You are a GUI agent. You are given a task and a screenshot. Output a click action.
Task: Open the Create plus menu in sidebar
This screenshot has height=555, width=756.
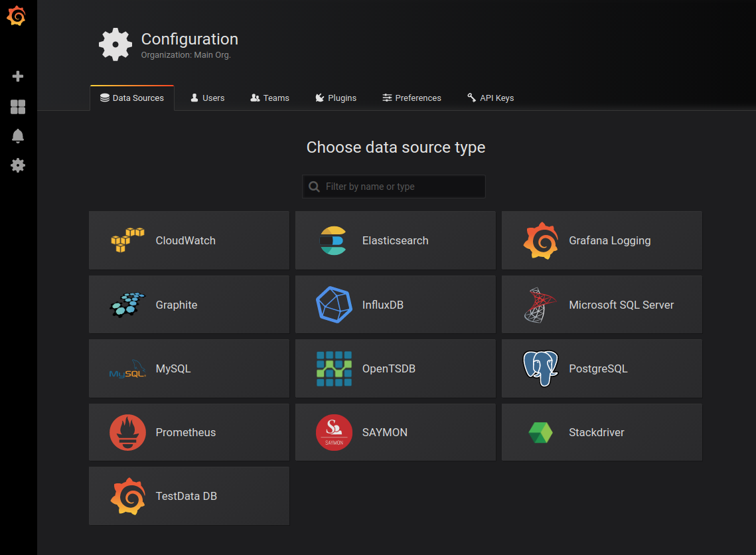[18, 76]
